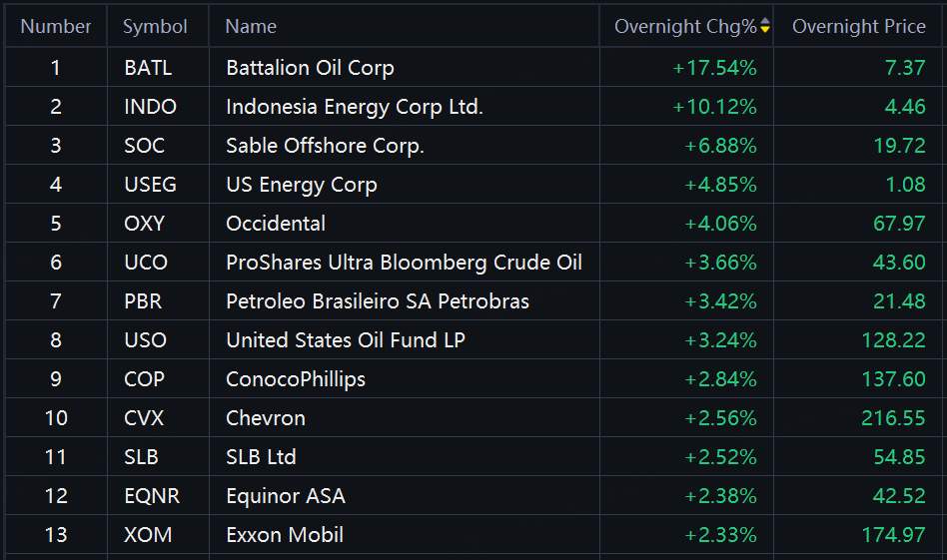Viewport: 947px width, 560px height.
Task: Open United States Oil Fund LP
Action: [345, 340]
